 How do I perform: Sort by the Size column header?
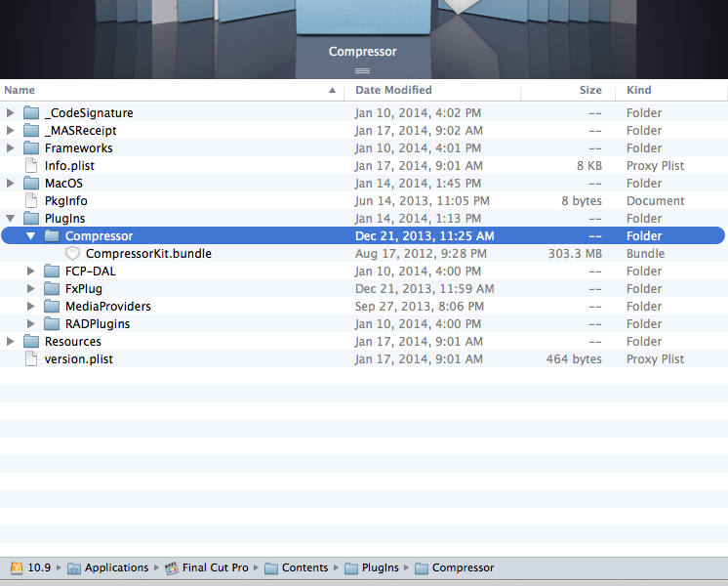[x=568, y=90]
